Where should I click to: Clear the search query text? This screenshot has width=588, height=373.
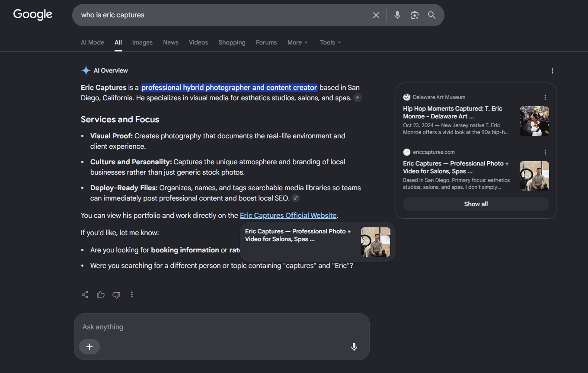(376, 15)
